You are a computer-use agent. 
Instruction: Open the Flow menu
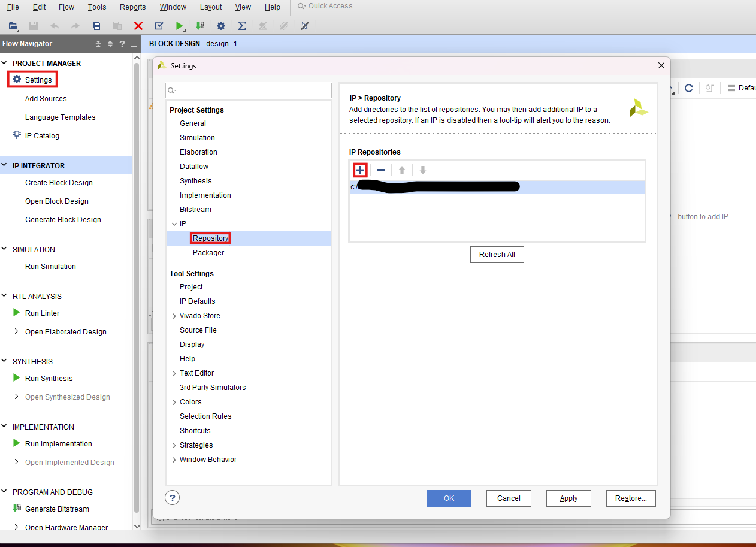66,7
